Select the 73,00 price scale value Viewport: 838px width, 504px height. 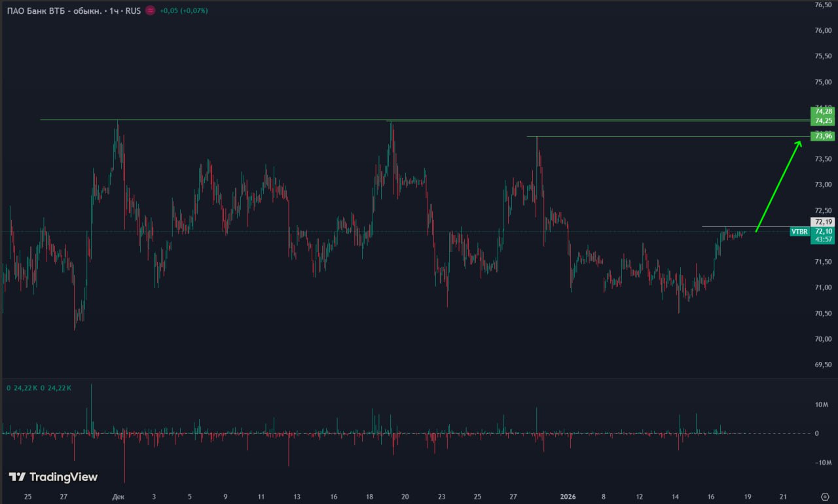tap(823, 185)
